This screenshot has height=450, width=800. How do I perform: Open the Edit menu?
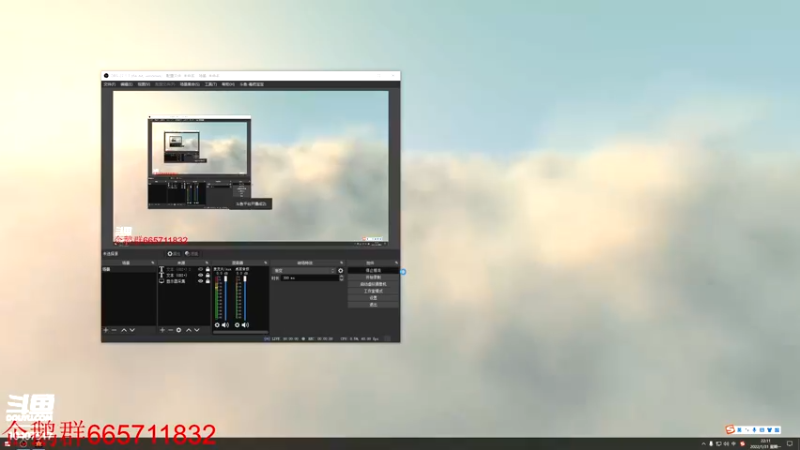127,84
